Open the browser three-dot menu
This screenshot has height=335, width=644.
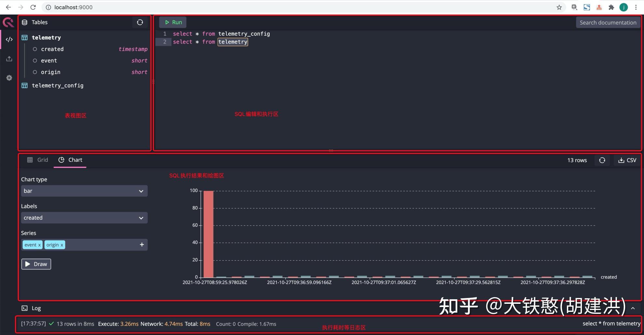point(636,7)
